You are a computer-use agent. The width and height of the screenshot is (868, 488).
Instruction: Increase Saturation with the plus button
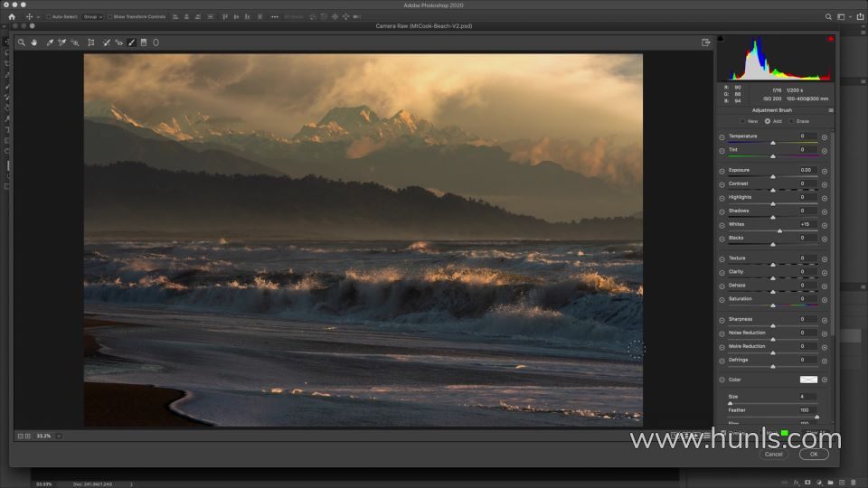(825, 300)
